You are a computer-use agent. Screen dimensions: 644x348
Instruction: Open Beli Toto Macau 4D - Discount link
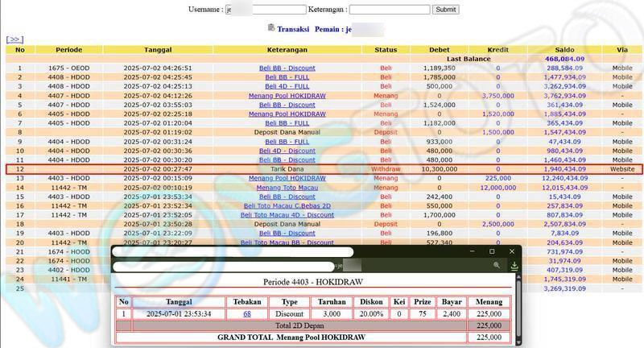click(x=287, y=215)
